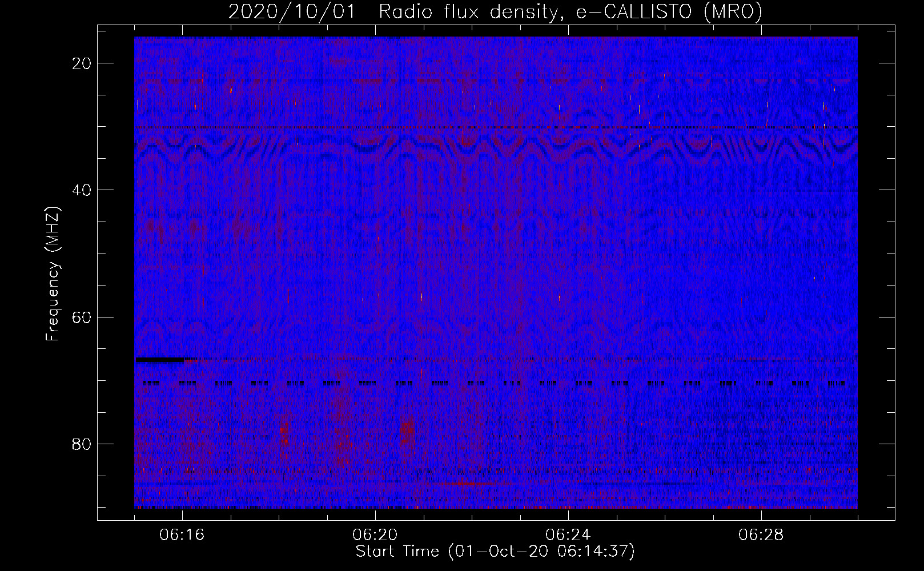Image resolution: width=924 pixels, height=571 pixels.
Task: Click the plot title '2020/10/01 Radio flux density, e-CALLISTO (MRO)'
Action: [495, 12]
